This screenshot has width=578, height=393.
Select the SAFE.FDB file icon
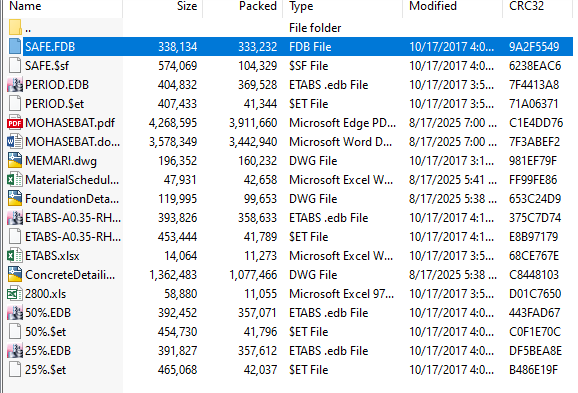(15, 46)
